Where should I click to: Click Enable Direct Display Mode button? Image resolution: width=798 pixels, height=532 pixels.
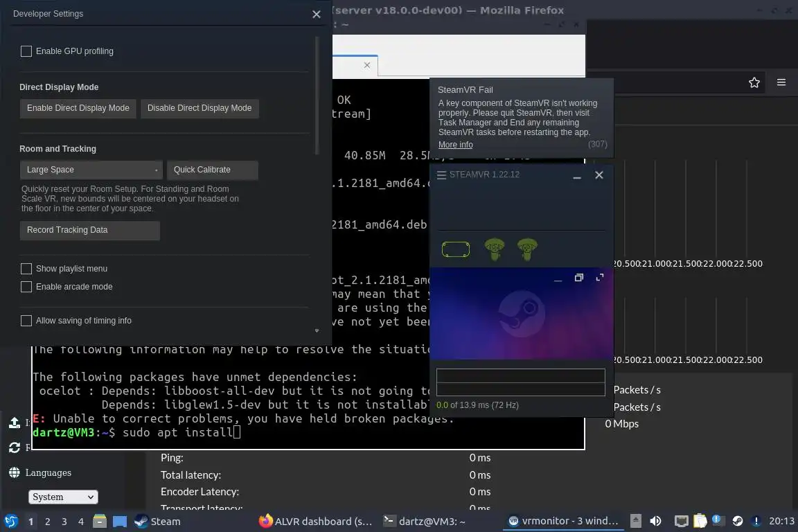(78, 109)
